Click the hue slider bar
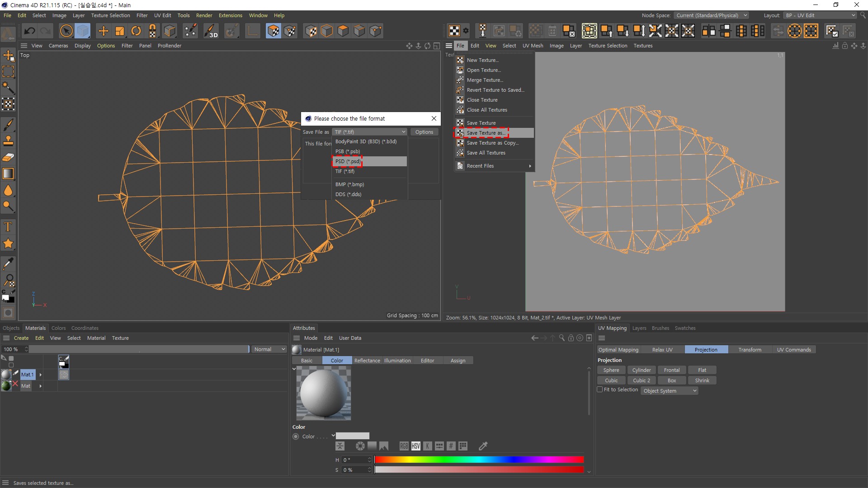 (479, 460)
